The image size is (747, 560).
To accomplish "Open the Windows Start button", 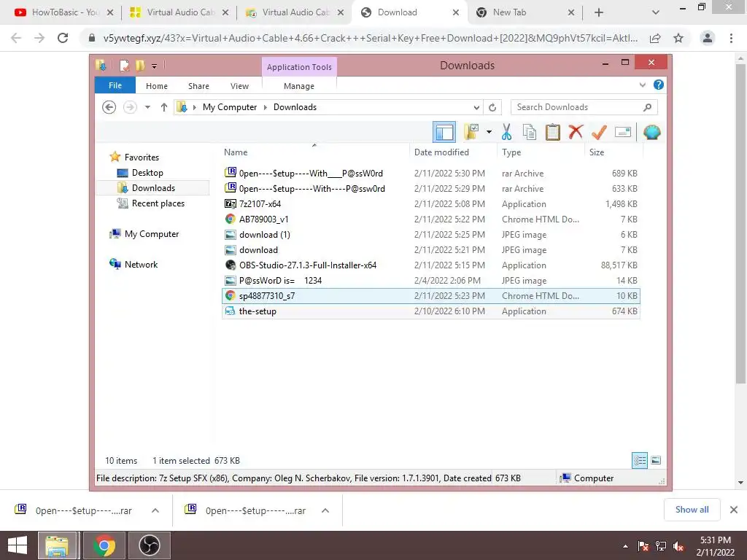I will (x=18, y=545).
